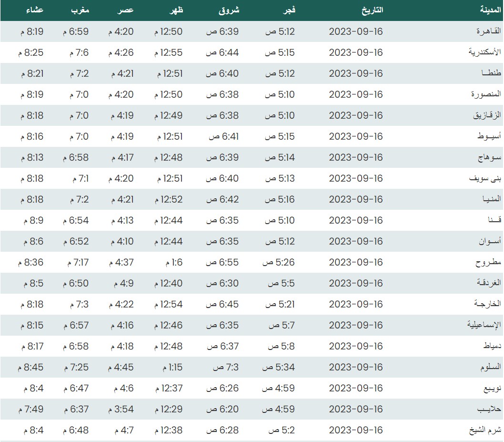The height and width of the screenshot is (442, 504).
Task: Select the شرم الشيخ city name
Action: coord(486,430)
